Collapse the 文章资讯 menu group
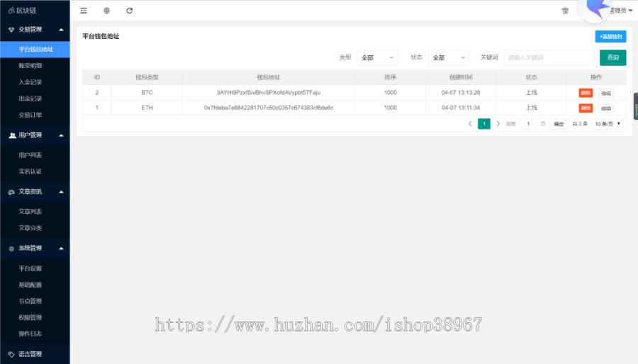 tap(35, 191)
